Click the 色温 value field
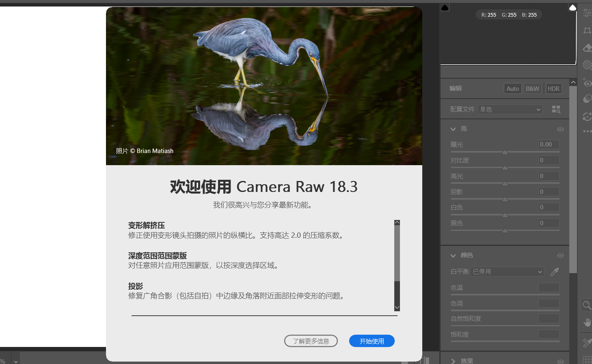Viewport: 592px width, 364px height. coord(549,288)
